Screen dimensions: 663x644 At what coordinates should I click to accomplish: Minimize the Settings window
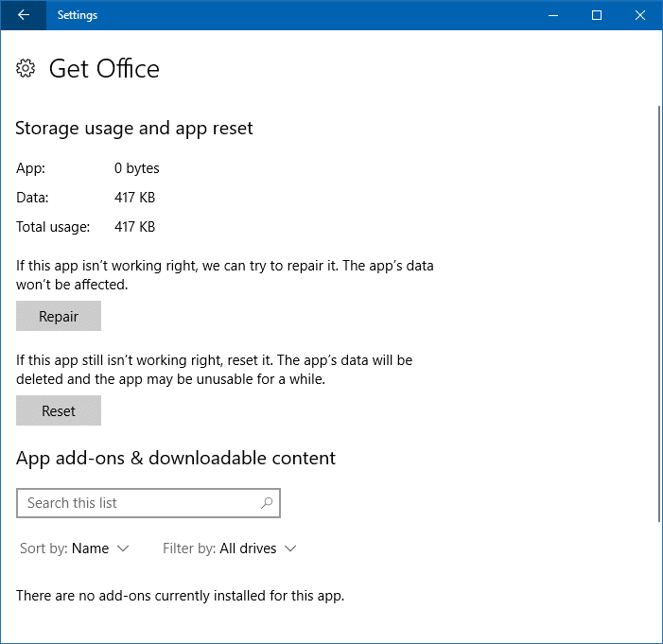553,15
